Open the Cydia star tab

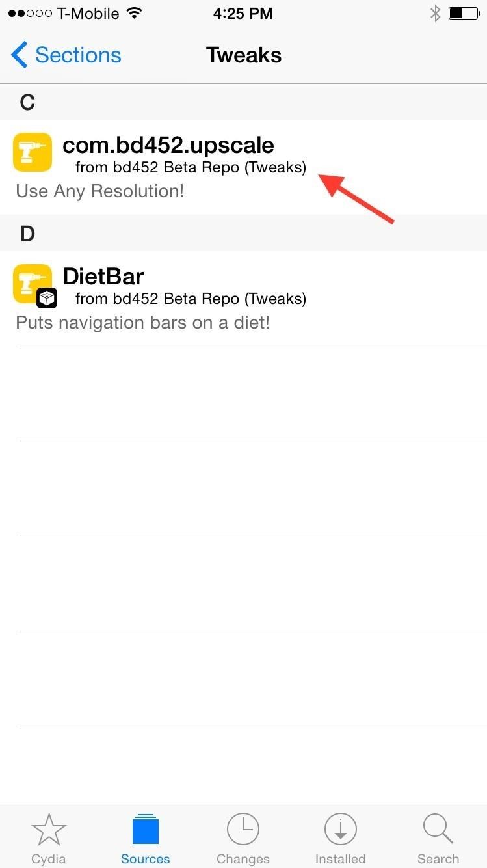[x=49, y=831]
